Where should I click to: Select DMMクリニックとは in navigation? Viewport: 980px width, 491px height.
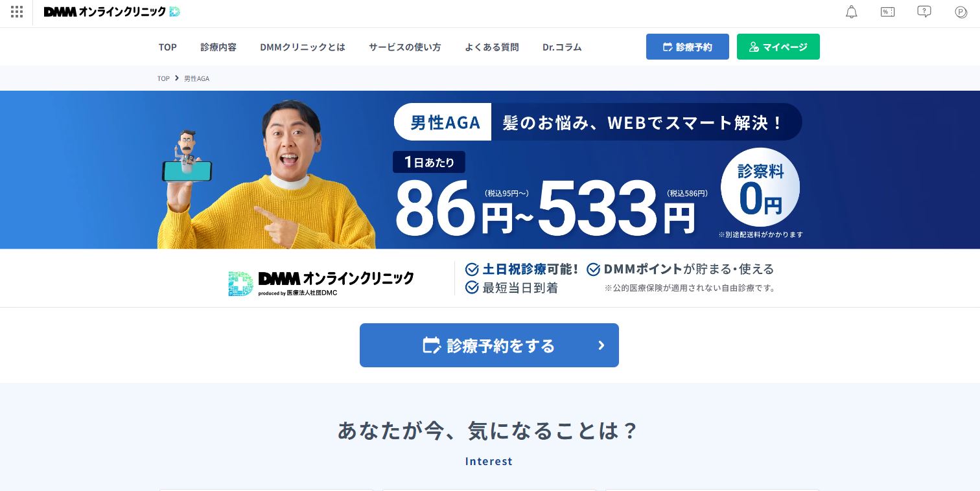click(303, 47)
